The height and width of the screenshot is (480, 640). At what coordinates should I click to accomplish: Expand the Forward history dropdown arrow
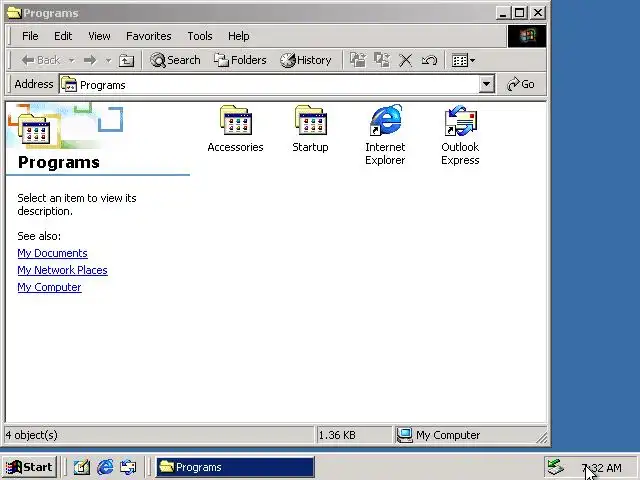[108, 60]
